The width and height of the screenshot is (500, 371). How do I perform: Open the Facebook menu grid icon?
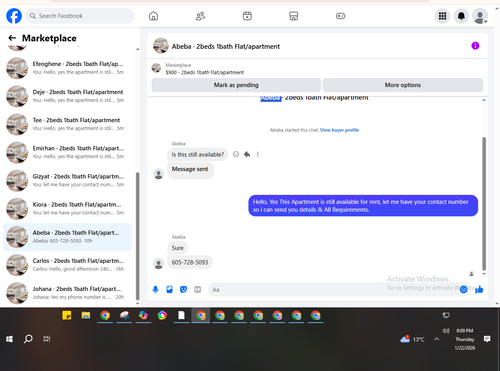coord(442,16)
